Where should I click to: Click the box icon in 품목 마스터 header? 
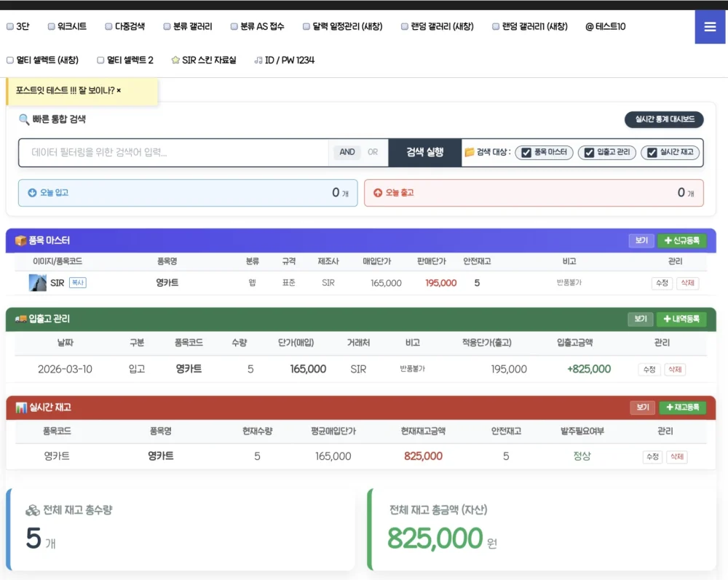coord(20,240)
